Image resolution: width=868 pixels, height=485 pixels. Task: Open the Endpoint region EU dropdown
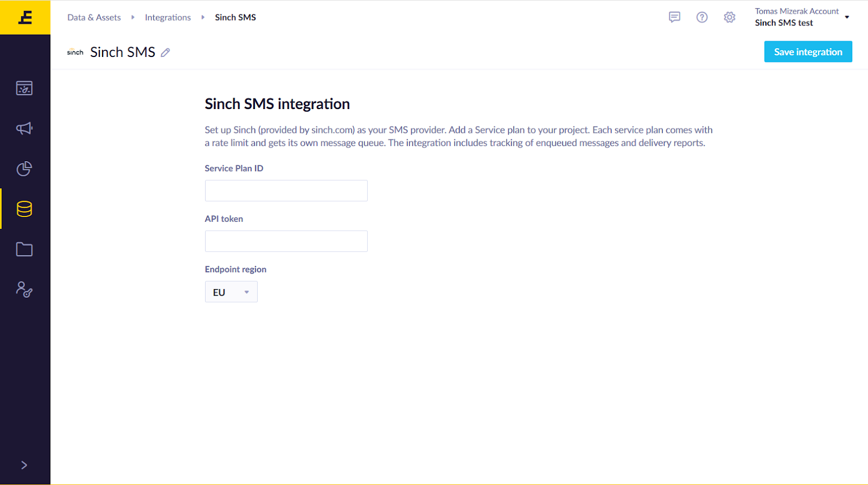[231, 292]
